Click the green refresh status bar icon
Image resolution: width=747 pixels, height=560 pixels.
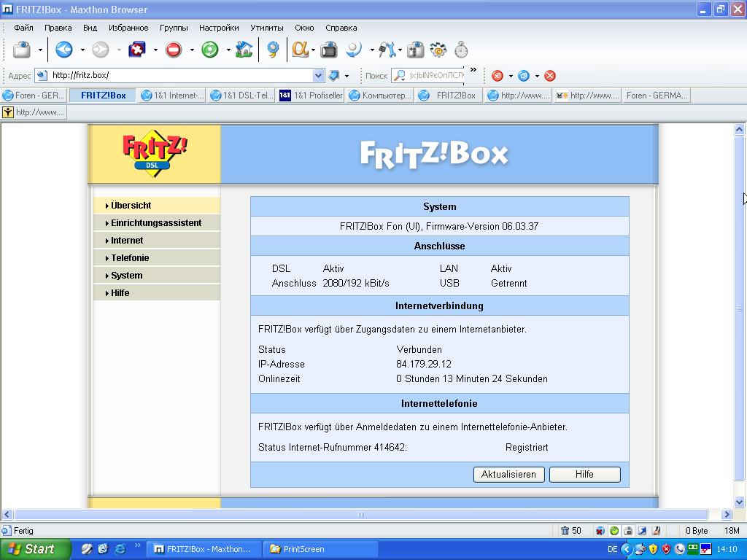tap(614, 531)
